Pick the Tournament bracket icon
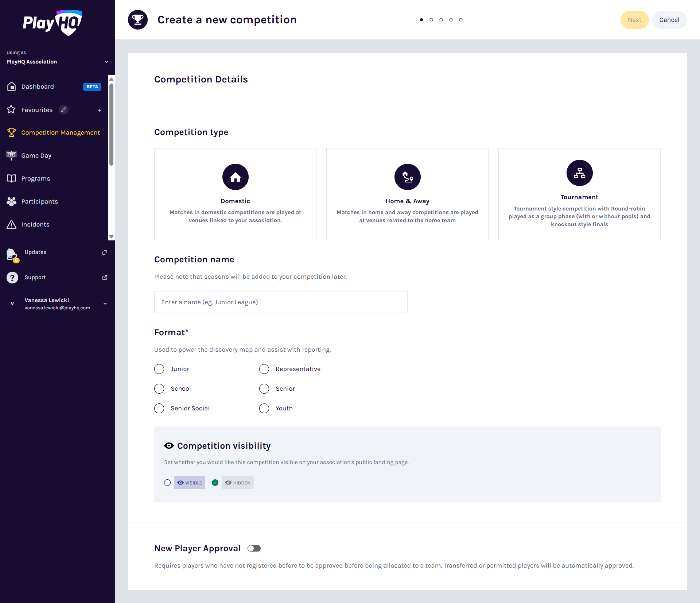The height and width of the screenshot is (603, 700). pos(579,173)
